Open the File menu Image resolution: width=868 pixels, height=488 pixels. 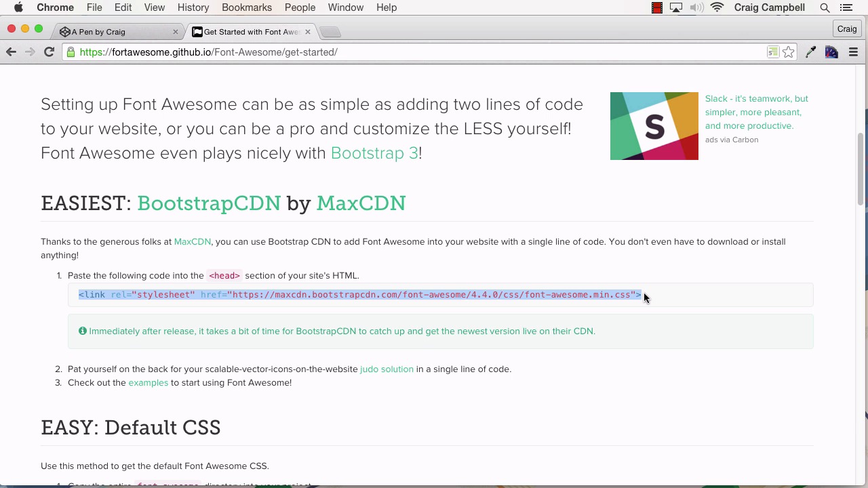tap(94, 7)
